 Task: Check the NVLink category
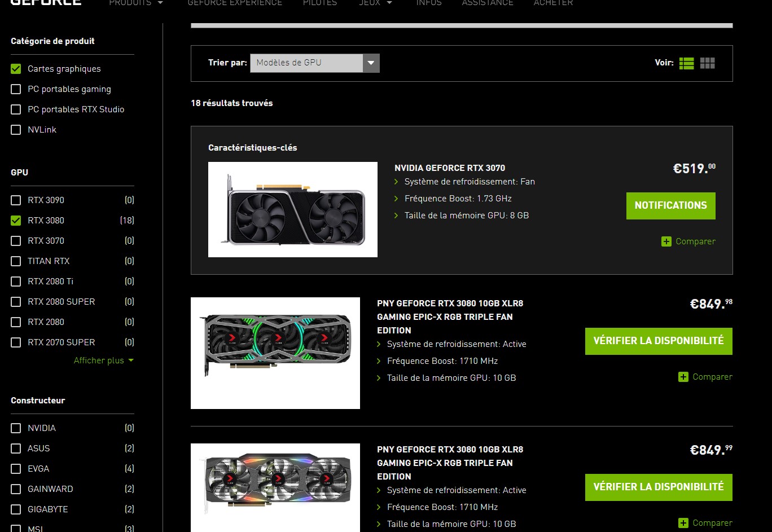click(16, 130)
